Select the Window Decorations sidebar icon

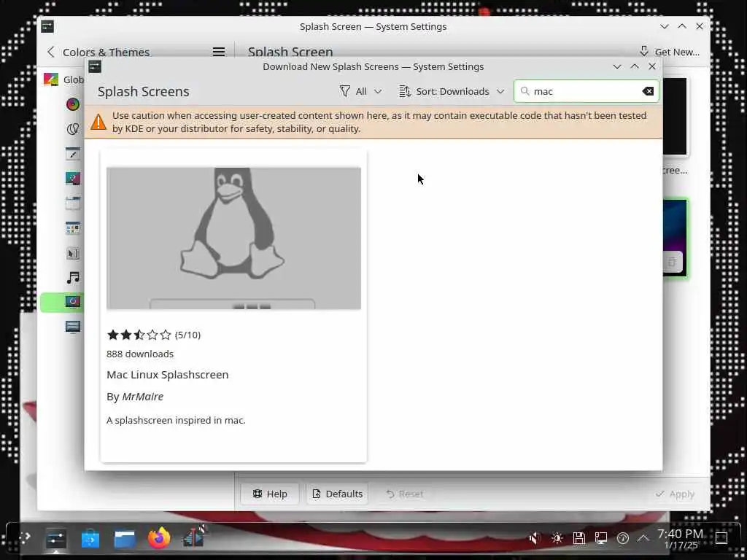point(73,203)
